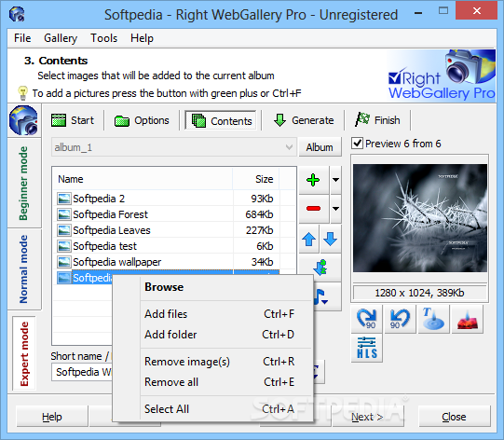Click the green plus add pictures button
The image size is (504, 440).
[313, 180]
